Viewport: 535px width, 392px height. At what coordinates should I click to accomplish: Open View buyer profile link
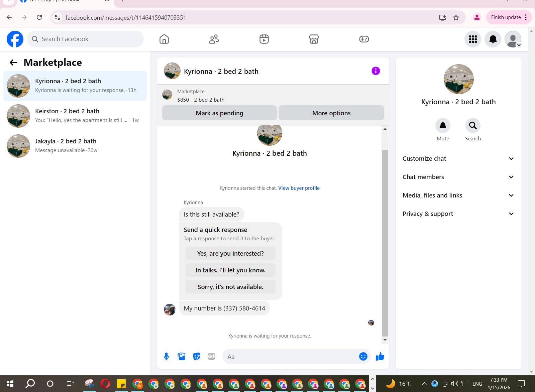[x=299, y=188]
